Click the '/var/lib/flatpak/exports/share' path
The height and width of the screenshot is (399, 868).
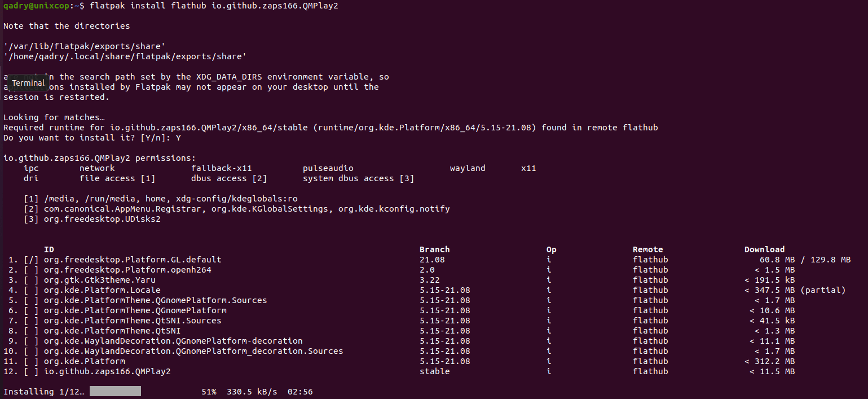84,46
